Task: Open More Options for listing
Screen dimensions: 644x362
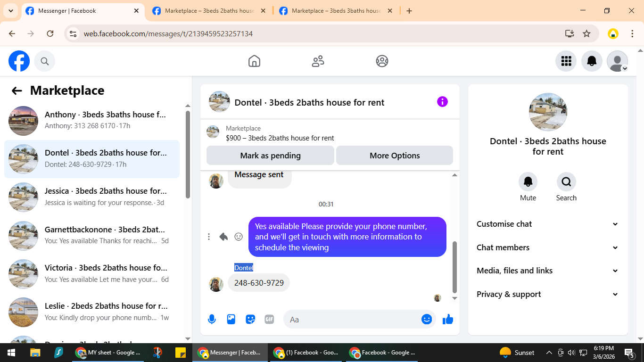Action: (395, 156)
